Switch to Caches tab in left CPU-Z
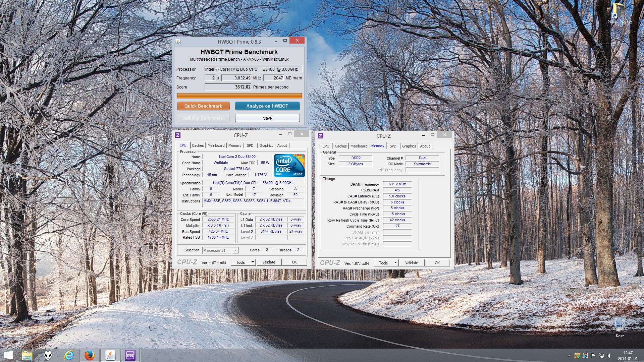The width and height of the screenshot is (644, 362). (x=198, y=145)
